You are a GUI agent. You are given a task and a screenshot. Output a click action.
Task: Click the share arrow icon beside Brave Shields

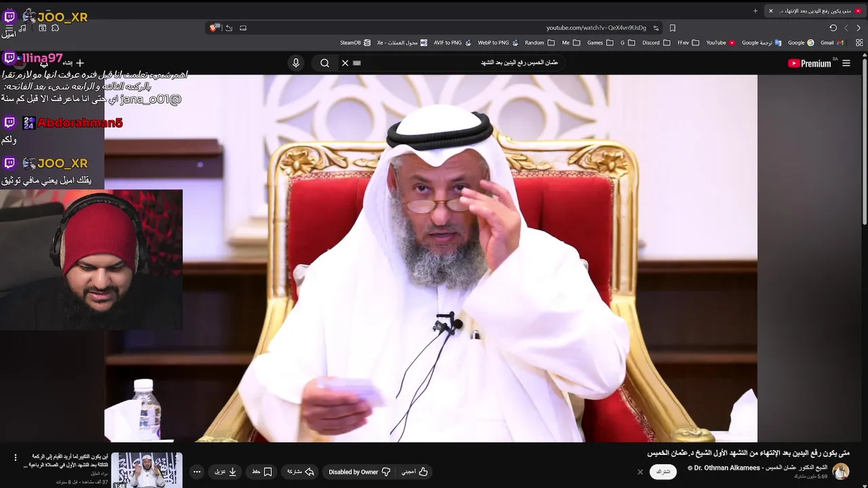229,28
